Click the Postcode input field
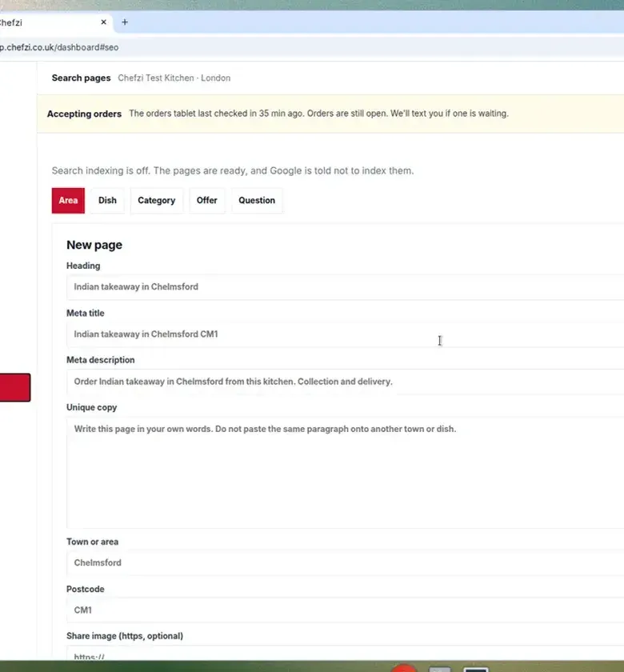This screenshot has height=672, width=624. [x=345, y=610]
